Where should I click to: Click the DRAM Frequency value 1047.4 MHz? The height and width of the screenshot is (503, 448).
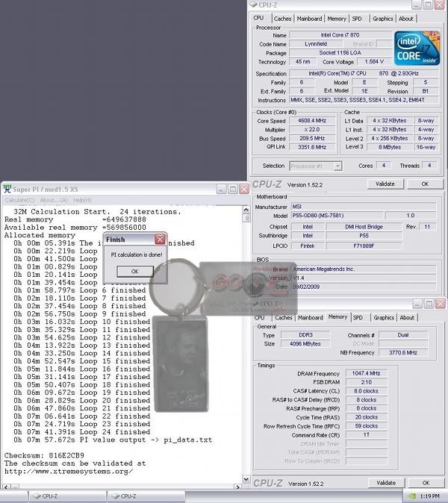(x=366, y=373)
